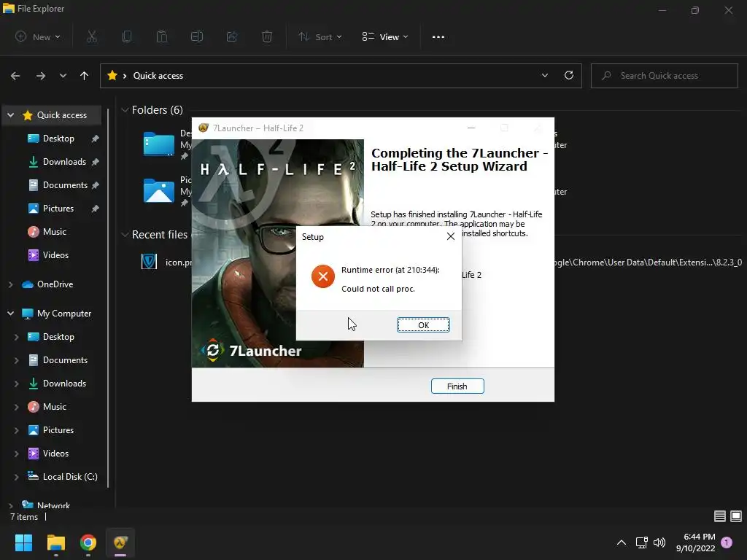Screen dimensions: 747x560
Task: Expand Pictures under My Computer
Action: (x=16, y=430)
